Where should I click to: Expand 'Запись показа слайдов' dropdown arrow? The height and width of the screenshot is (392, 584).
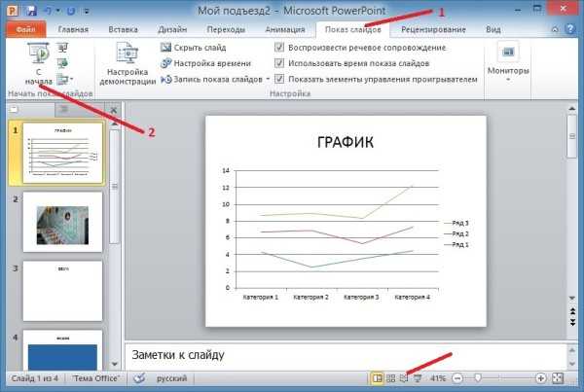point(268,80)
